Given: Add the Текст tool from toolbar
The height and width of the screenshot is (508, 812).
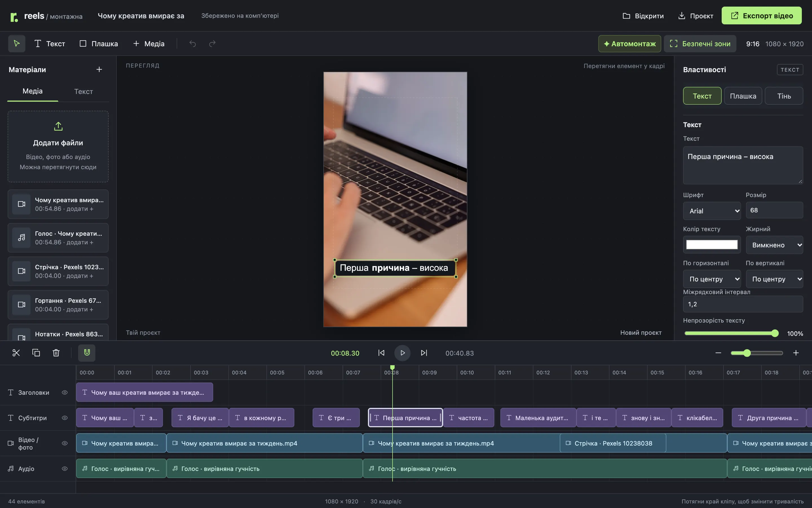Looking at the screenshot, I should (50, 44).
